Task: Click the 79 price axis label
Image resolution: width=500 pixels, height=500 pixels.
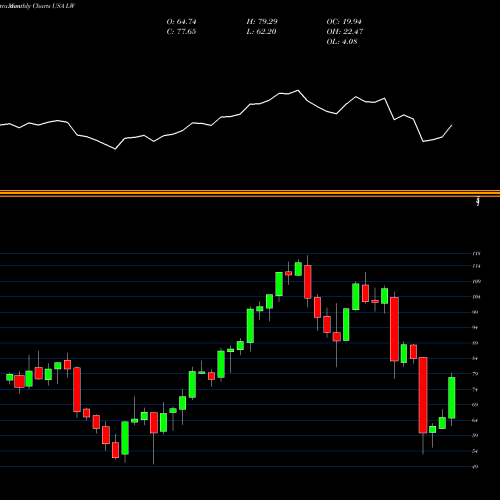Action: 475,374
